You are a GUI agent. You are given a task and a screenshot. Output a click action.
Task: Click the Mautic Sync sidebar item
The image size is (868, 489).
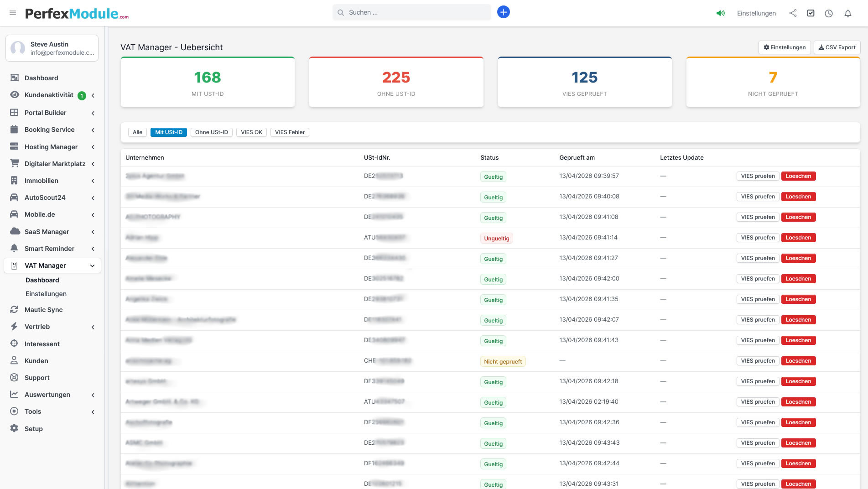tap(43, 310)
